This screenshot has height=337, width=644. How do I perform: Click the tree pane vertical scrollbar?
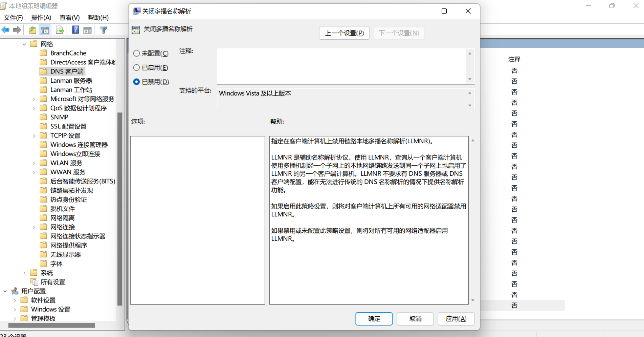[119, 208]
